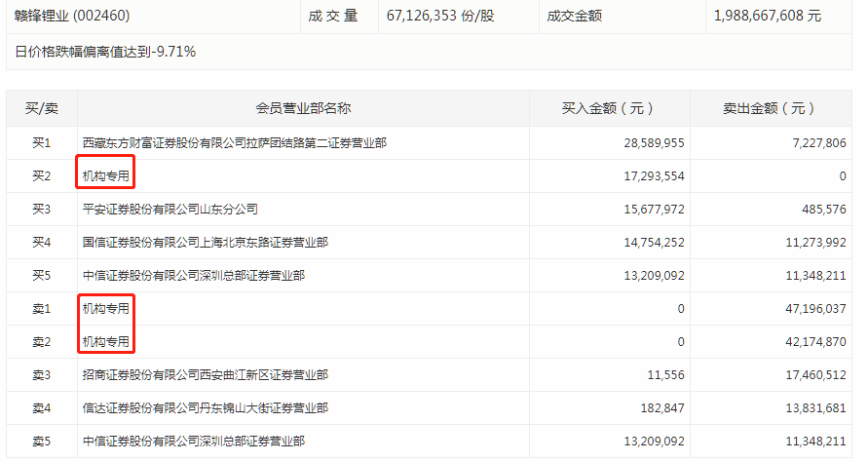The width and height of the screenshot is (868, 462).
Task: Click 中信证券 深圳总部 in 卖5 row
Action: [x=193, y=442]
